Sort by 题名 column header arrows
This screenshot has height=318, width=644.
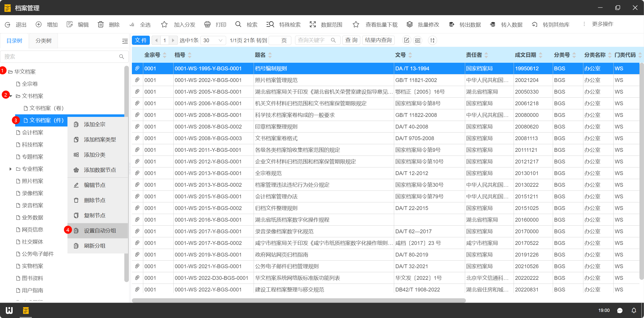pyautogui.click(x=270, y=55)
